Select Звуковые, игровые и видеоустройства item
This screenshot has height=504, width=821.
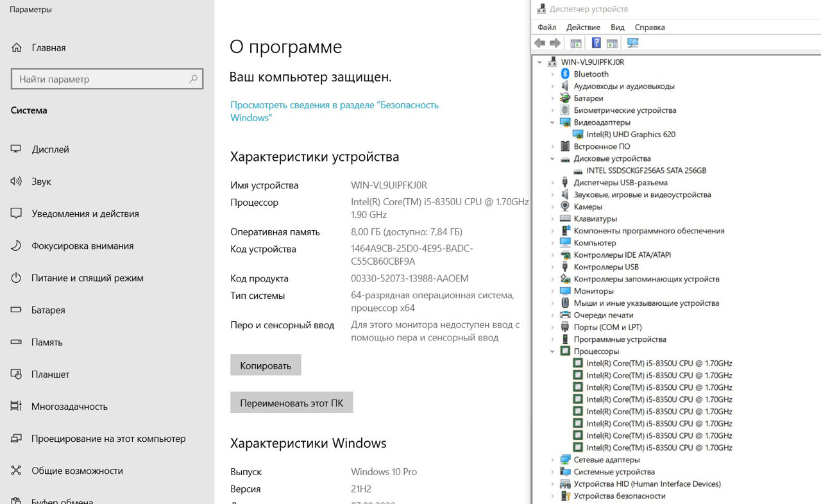coord(642,194)
